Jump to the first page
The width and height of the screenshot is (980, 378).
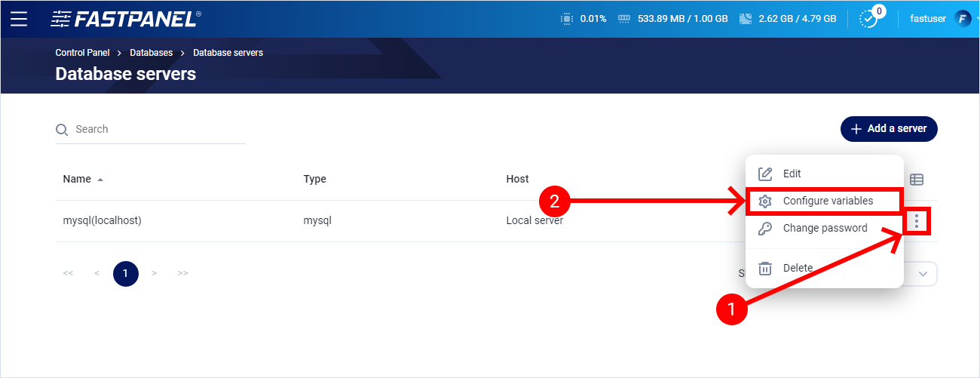(69, 273)
